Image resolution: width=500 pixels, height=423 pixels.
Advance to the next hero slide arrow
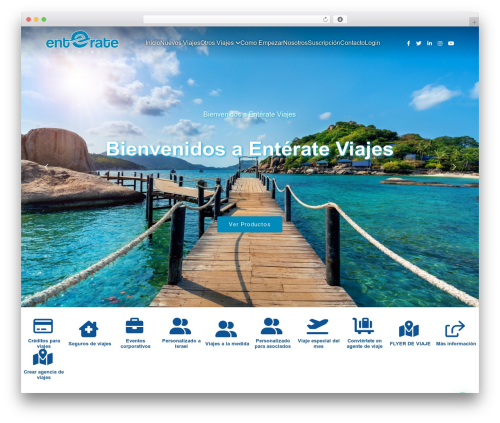454,166
